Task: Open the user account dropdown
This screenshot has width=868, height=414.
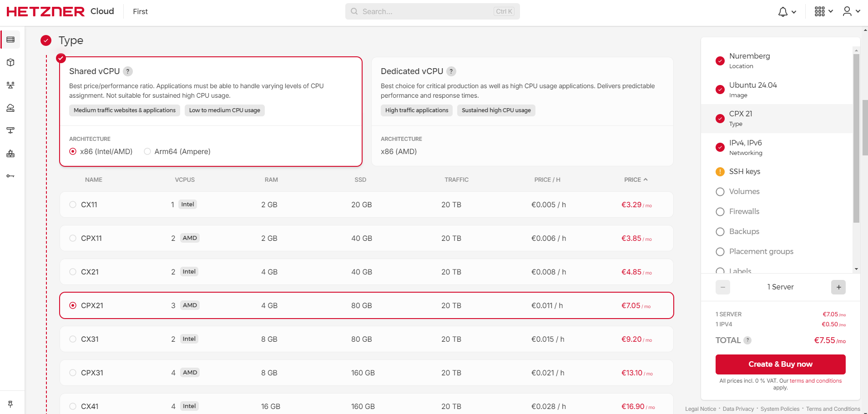Action: coord(851,12)
